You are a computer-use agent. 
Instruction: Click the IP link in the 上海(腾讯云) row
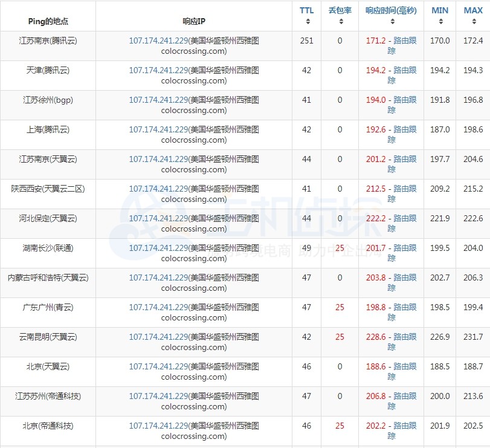click(158, 129)
